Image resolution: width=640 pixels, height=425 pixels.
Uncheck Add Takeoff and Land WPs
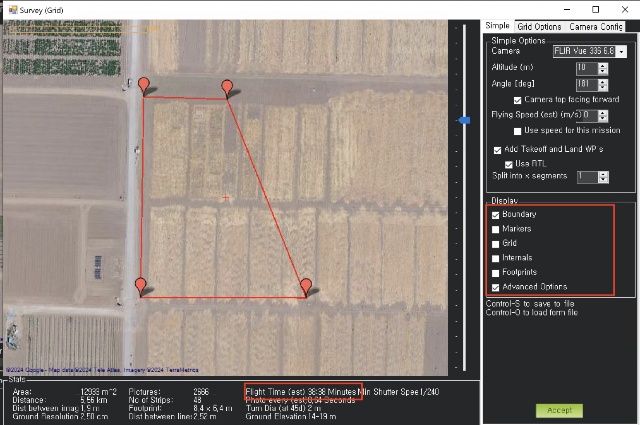click(497, 149)
